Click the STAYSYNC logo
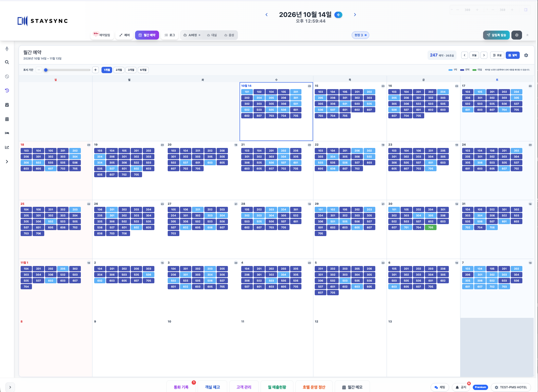Image resolution: width=538 pixels, height=392 pixels. 43,21
